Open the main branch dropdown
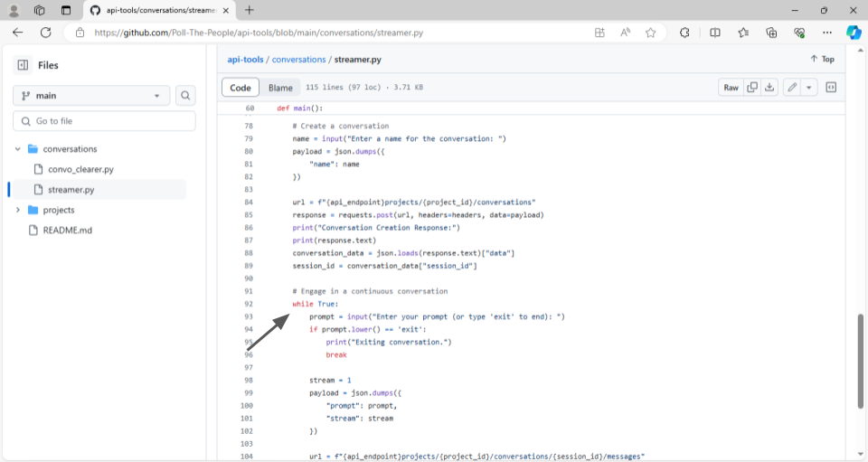This screenshot has height=462, width=868. pyautogui.click(x=91, y=96)
